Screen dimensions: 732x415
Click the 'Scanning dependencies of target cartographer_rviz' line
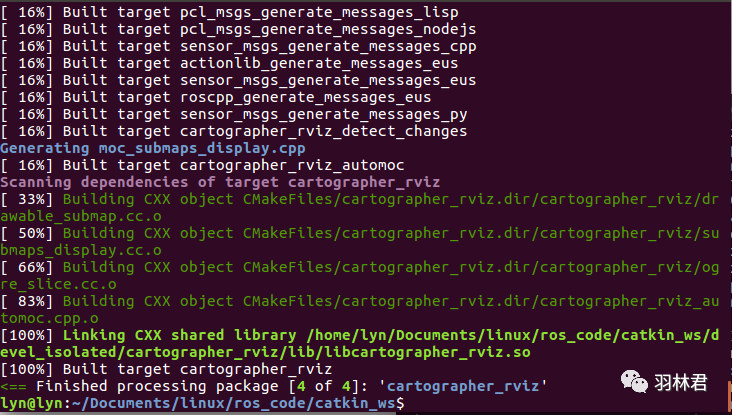pyautogui.click(x=220, y=183)
